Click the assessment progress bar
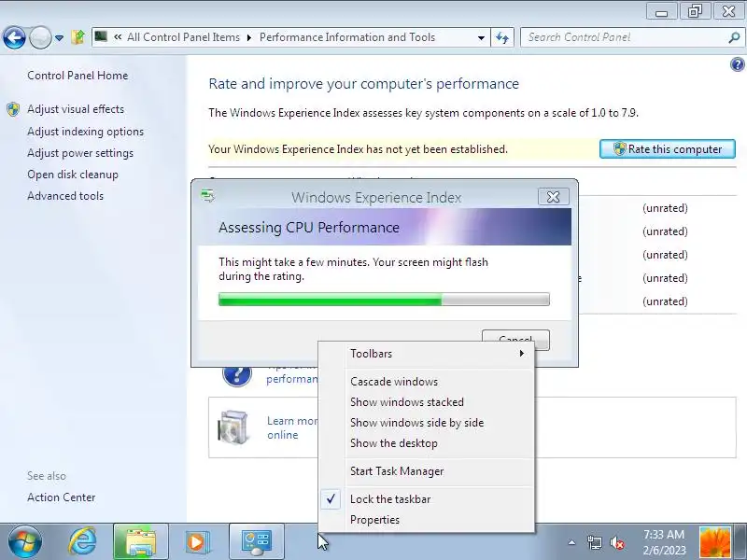Screen dimensions: 747x560 click(384, 300)
